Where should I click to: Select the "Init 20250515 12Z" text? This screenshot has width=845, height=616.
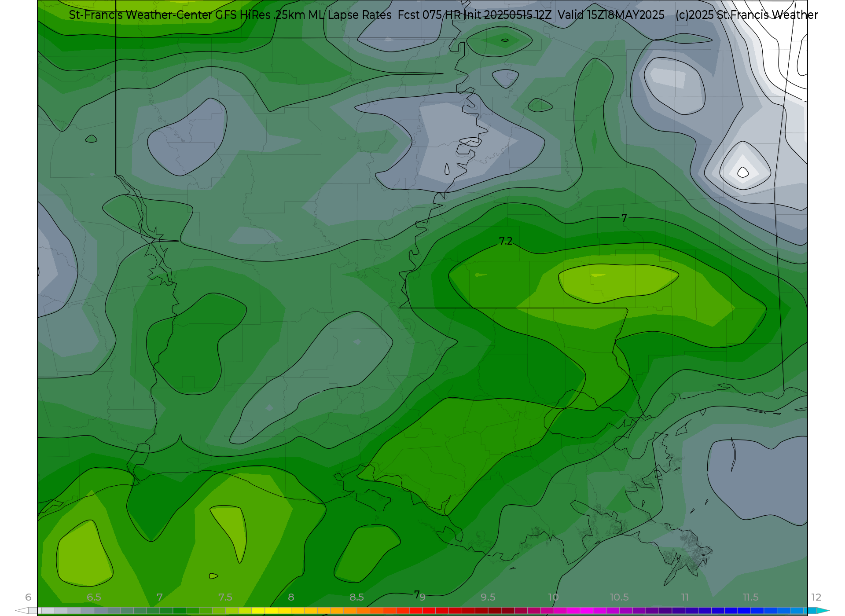point(507,15)
